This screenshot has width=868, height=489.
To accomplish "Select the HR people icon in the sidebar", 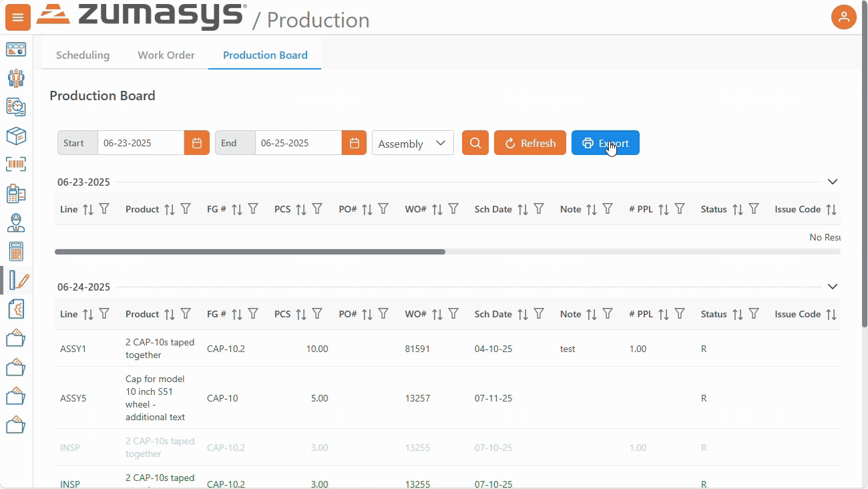I will pos(16,77).
